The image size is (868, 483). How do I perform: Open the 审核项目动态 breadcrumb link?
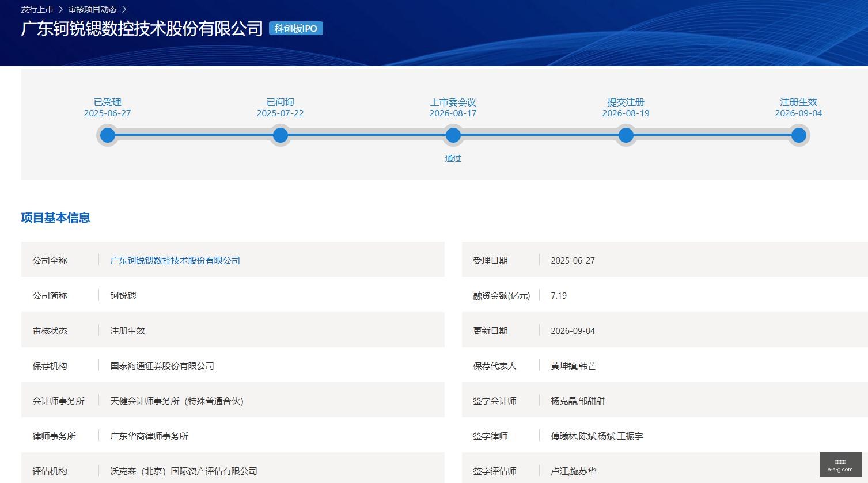92,9
